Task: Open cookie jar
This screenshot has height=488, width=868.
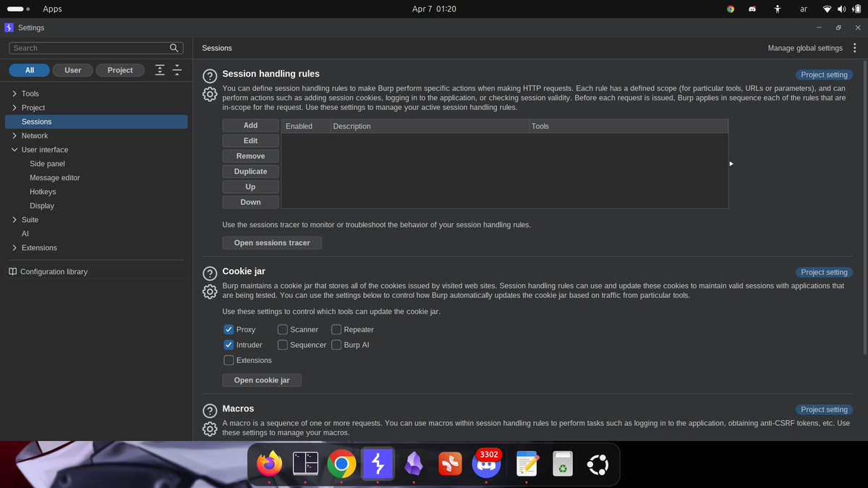Action: pyautogui.click(x=262, y=380)
